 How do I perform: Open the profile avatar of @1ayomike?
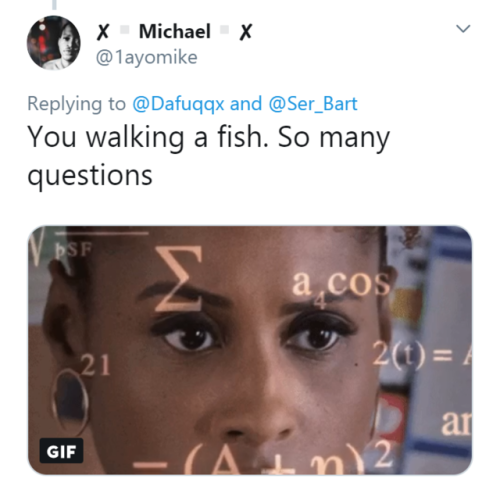(x=54, y=43)
